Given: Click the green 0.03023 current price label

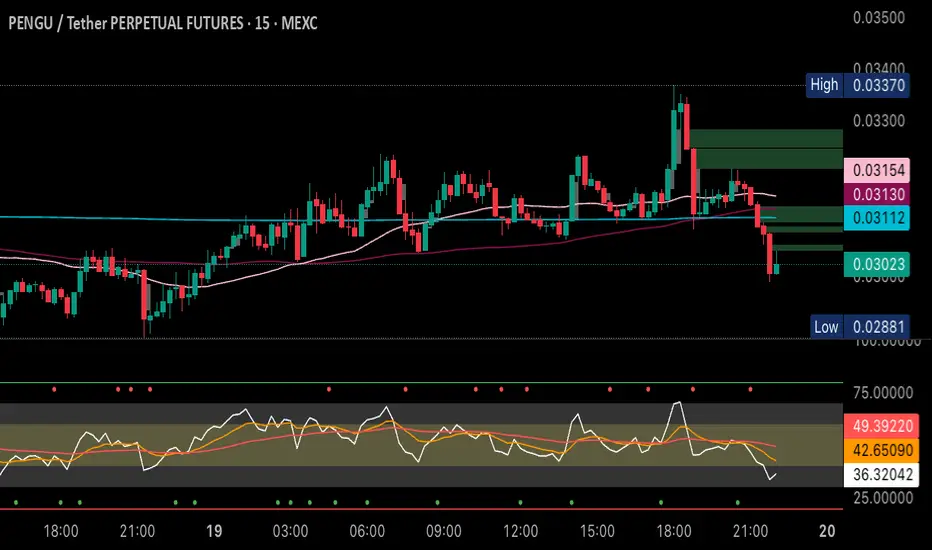Looking at the screenshot, I should coord(877,264).
